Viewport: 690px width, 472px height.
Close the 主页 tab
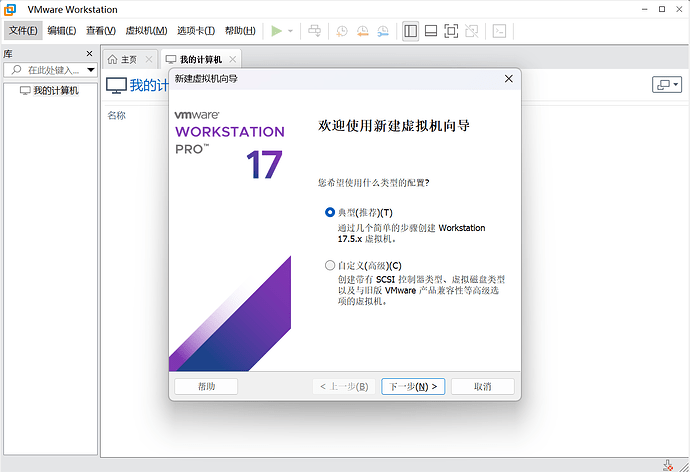149,59
